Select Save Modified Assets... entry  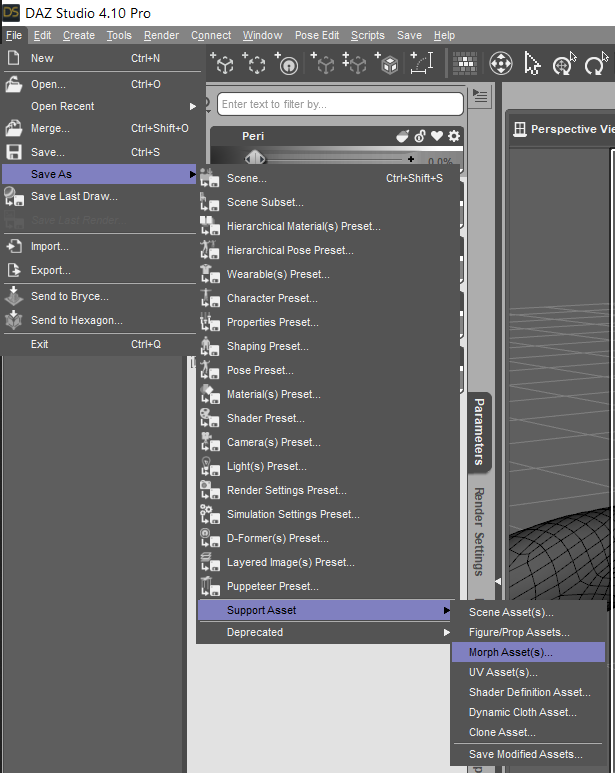coord(528,754)
